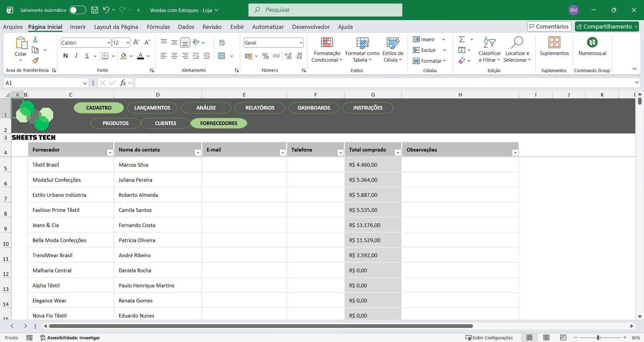Open the Geral number format dropdown

pyautogui.click(x=301, y=43)
